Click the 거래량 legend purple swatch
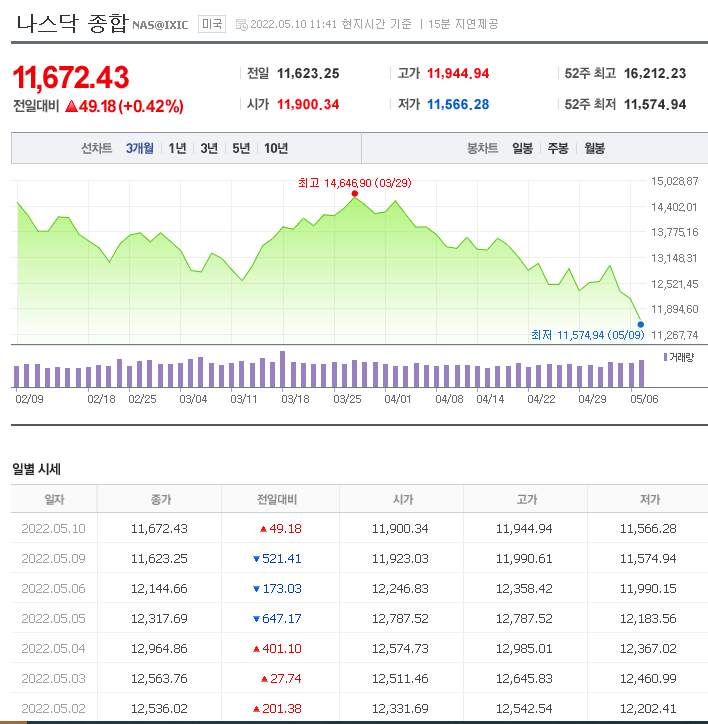Screen dimensions: 708x724 click(666, 357)
